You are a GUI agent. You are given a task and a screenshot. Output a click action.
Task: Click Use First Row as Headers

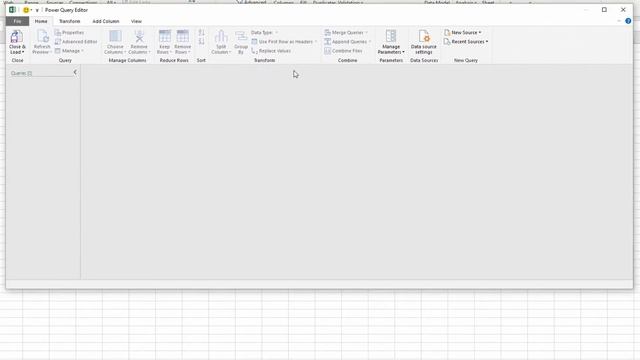coord(284,42)
